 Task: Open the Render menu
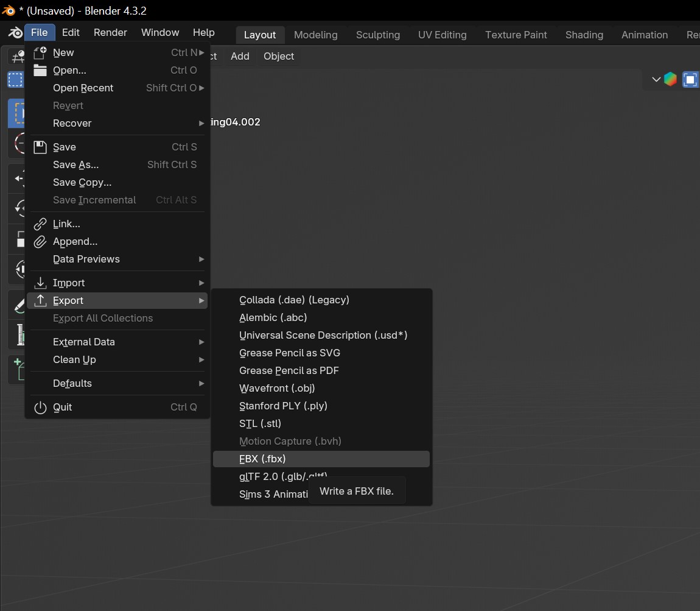[x=110, y=33]
